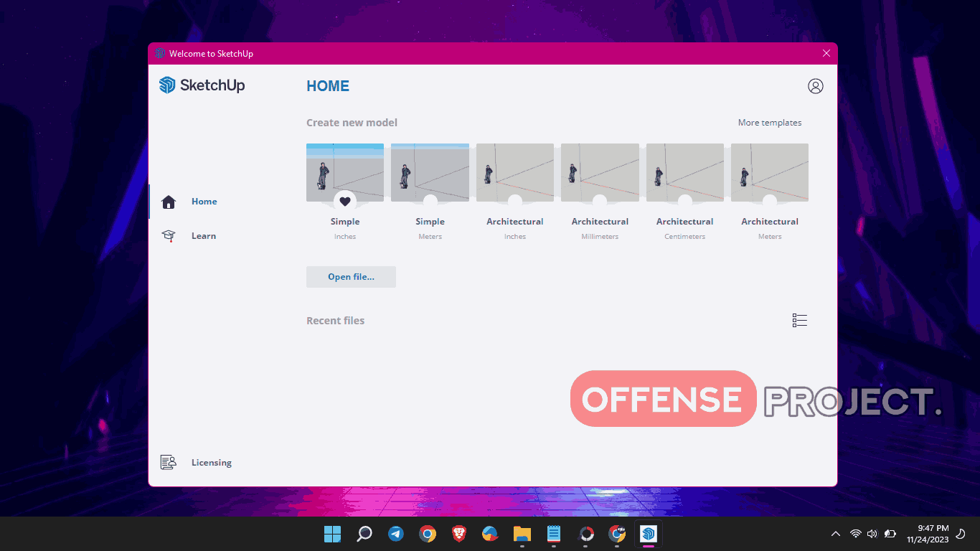Click the HOME heading text

point(328,86)
